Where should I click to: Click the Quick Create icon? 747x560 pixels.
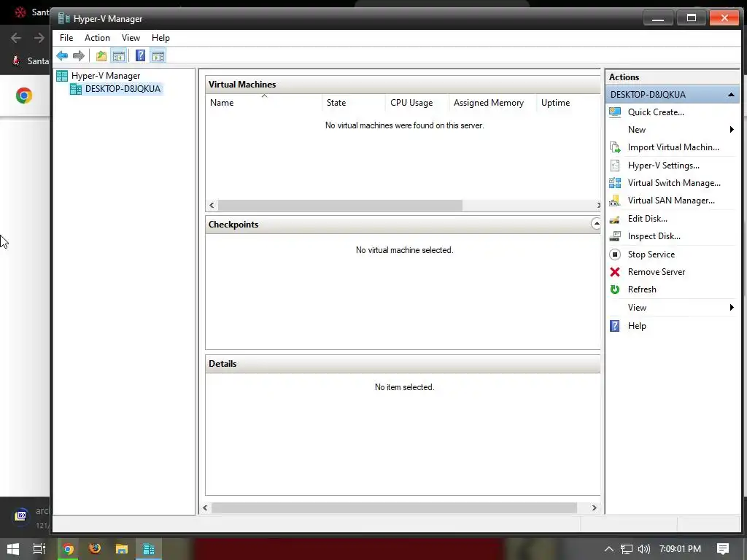coord(615,112)
